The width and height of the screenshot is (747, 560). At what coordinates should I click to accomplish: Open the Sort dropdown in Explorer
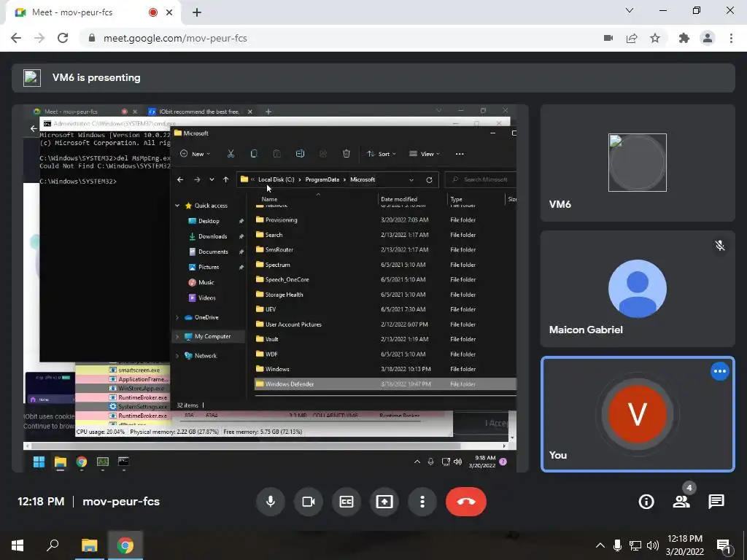(381, 154)
